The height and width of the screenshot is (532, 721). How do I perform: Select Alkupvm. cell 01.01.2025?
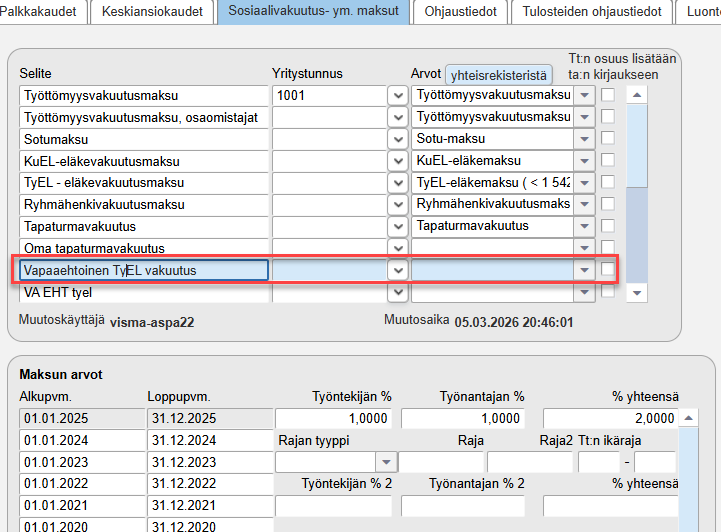tap(82, 418)
